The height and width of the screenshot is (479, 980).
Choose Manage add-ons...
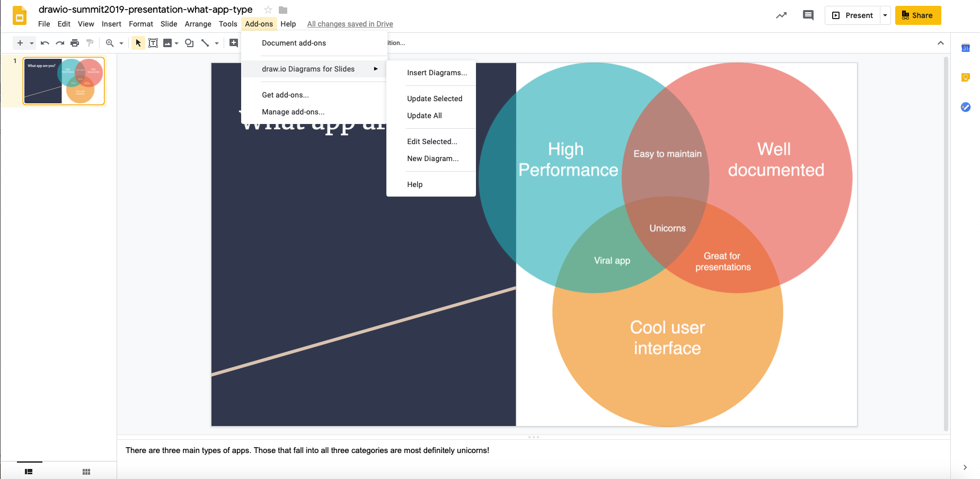click(x=314, y=112)
